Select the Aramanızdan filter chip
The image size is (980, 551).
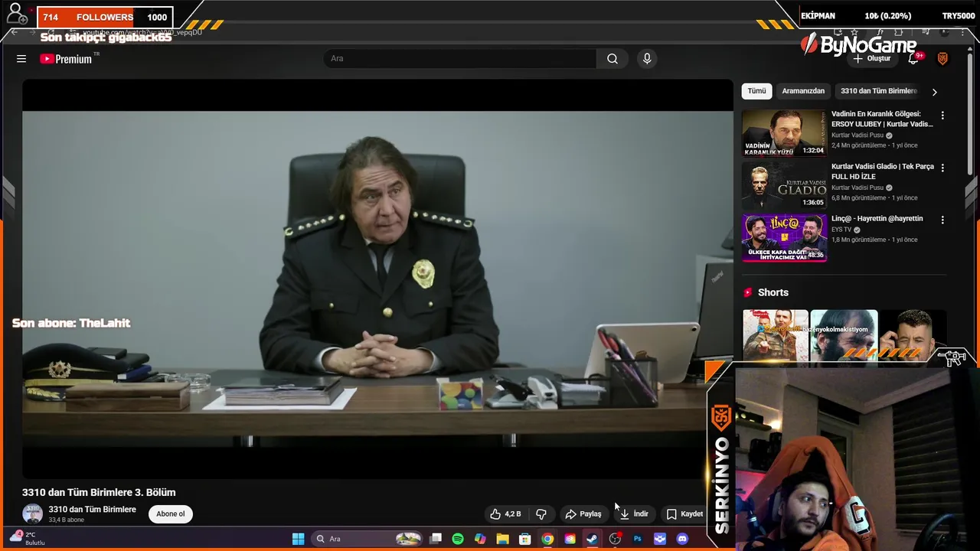pos(803,91)
